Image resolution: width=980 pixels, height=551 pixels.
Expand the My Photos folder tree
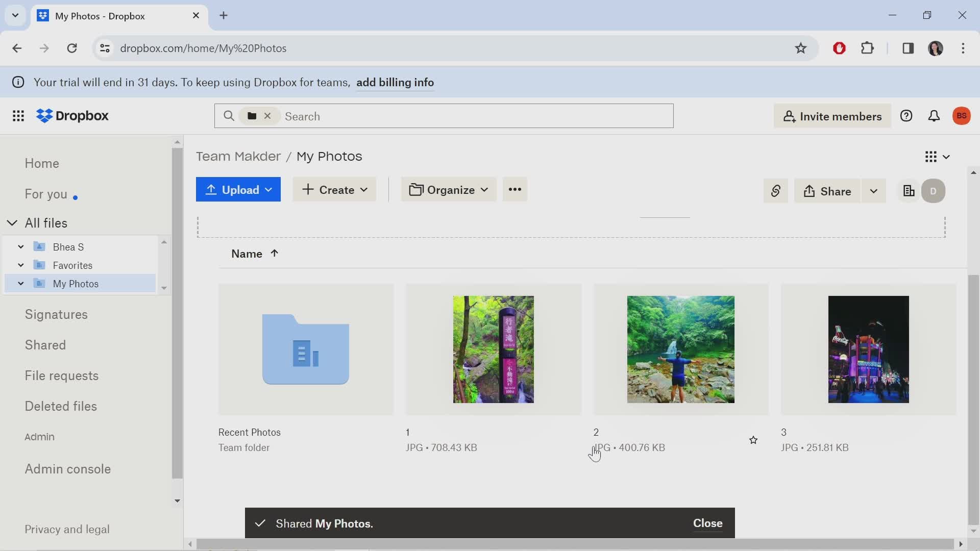point(21,284)
